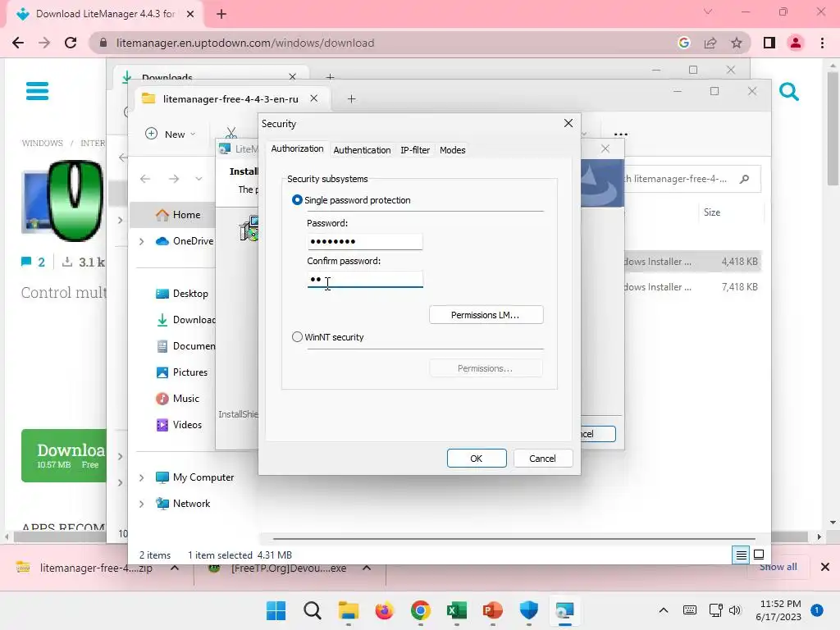Screen dimensions: 840x630
Task: Open the IP-filter tab
Action: click(x=415, y=150)
